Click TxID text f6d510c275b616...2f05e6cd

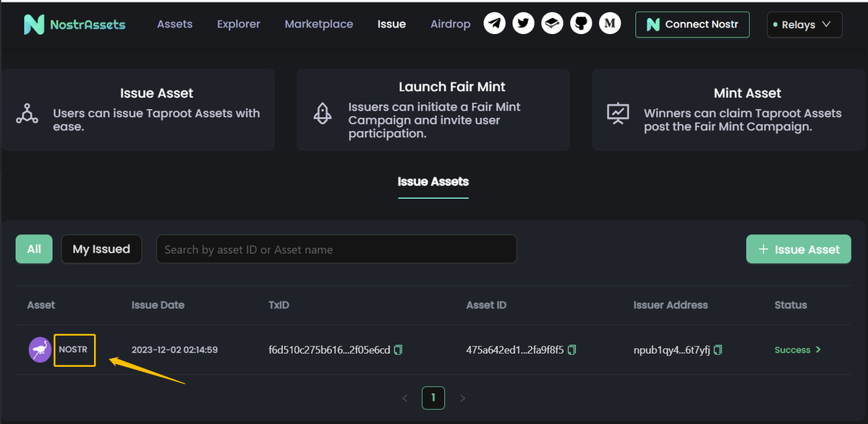point(329,350)
